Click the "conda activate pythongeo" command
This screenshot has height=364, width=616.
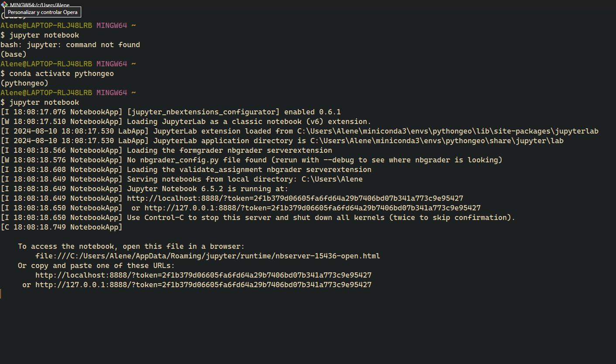[61, 73]
